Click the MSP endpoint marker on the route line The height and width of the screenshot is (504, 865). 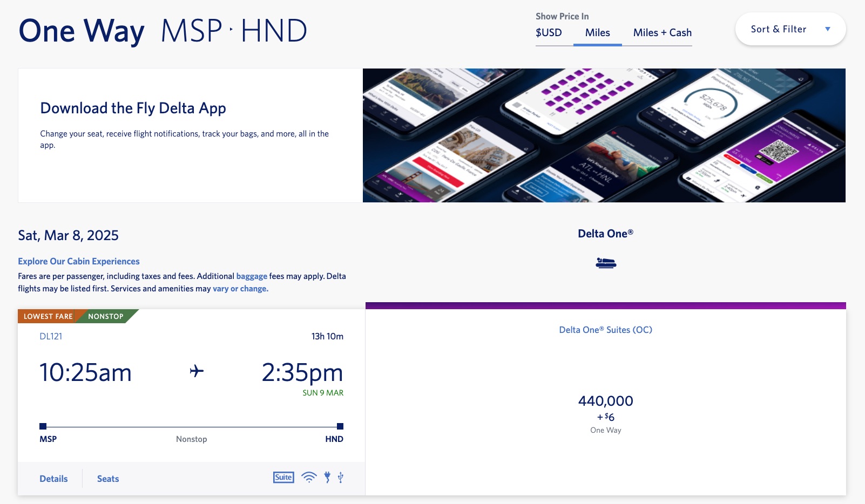[43, 426]
